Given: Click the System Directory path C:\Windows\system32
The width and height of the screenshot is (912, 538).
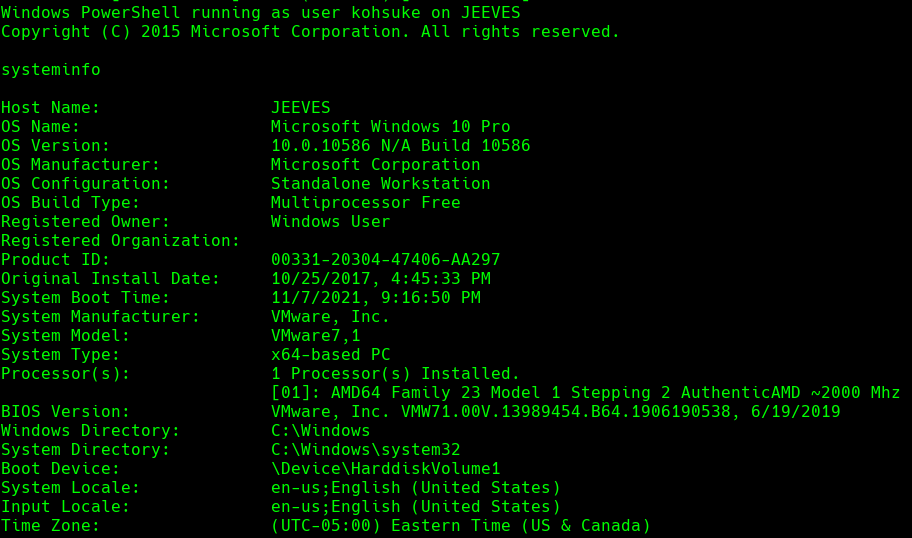Looking at the screenshot, I should tap(365, 450).
